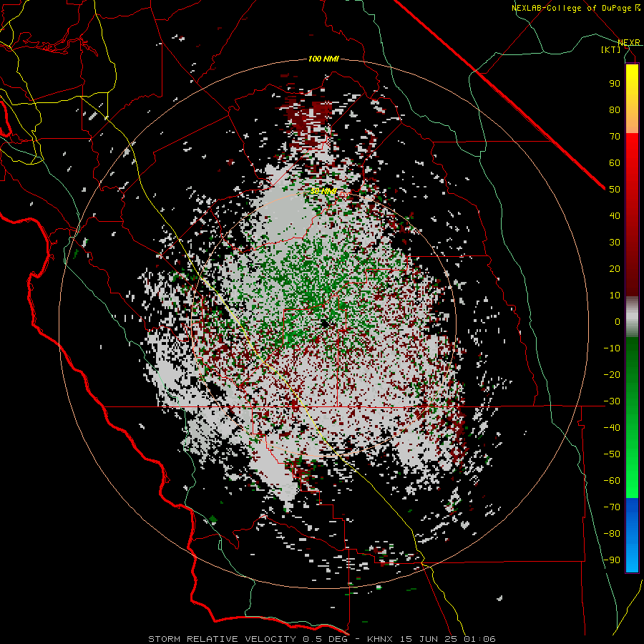Click the 40 value on the velocity scale

click(x=615, y=215)
